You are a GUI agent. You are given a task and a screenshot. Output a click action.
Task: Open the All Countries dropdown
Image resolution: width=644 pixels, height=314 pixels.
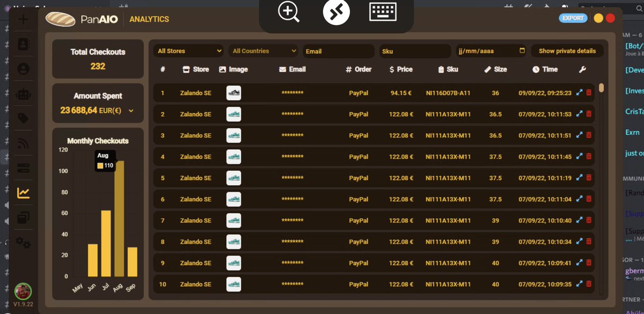tap(263, 51)
